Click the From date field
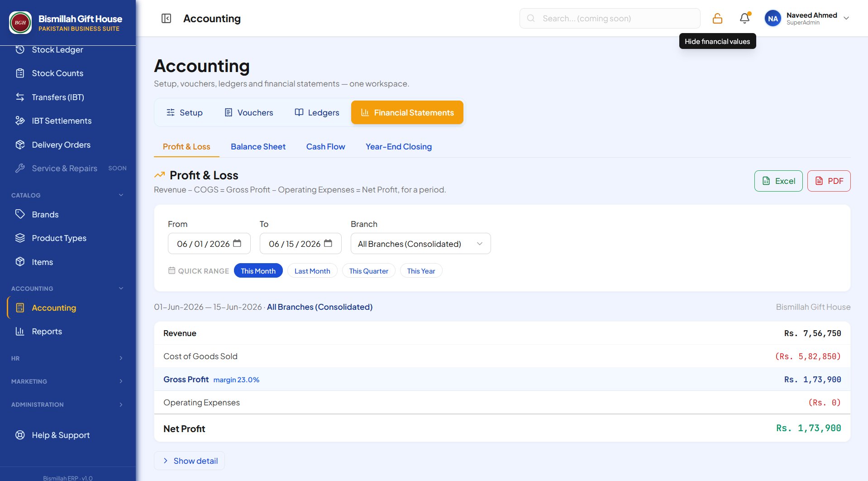The width and height of the screenshot is (868, 481). click(209, 244)
